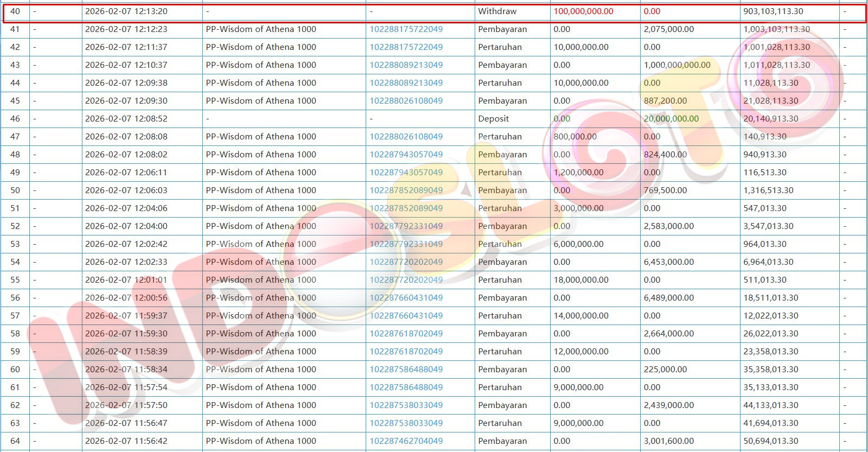Click row 52 transaction link 102287792331049
The width and height of the screenshot is (868, 452).
[x=406, y=226]
